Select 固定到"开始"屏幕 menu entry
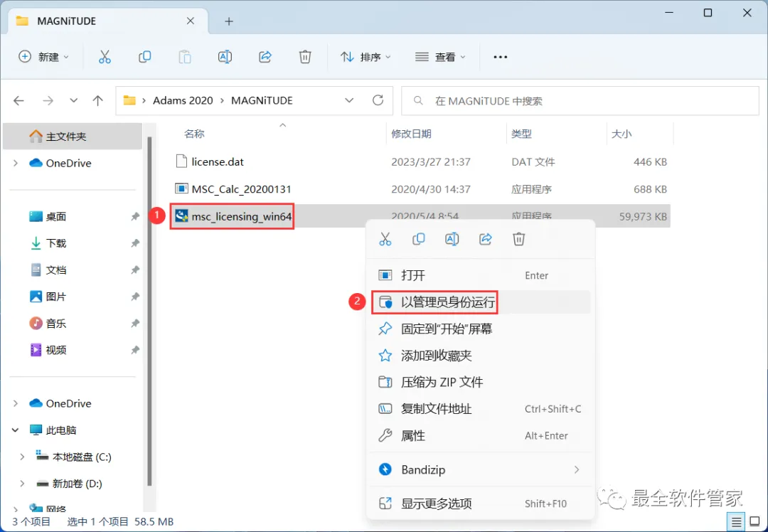This screenshot has height=532, width=768. pyautogui.click(x=480, y=329)
